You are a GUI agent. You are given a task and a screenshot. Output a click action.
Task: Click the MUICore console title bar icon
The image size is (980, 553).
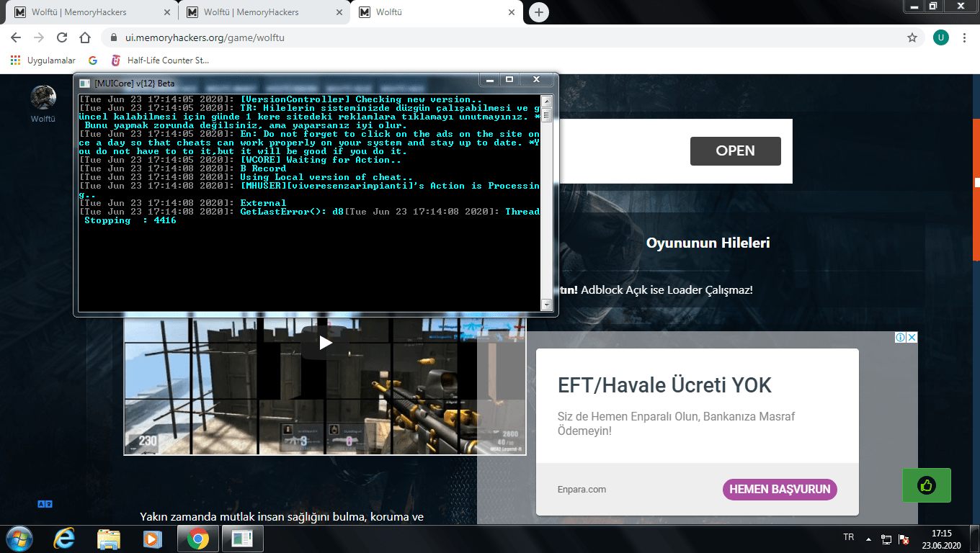tap(85, 83)
